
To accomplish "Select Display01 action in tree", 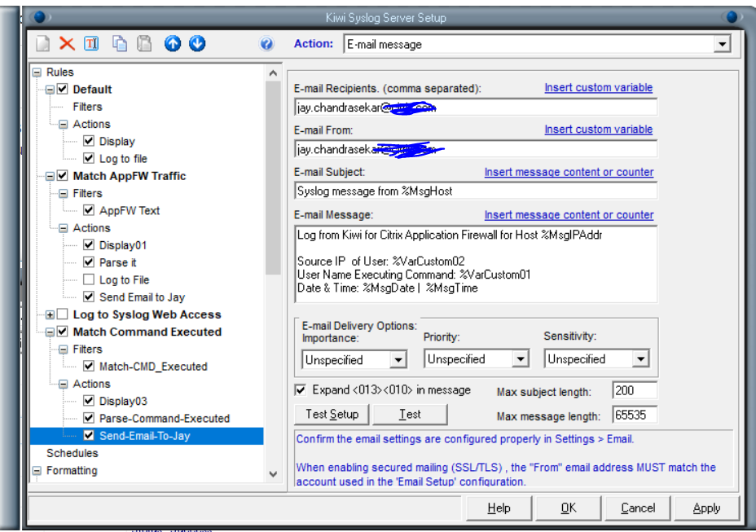I will 122,245.
